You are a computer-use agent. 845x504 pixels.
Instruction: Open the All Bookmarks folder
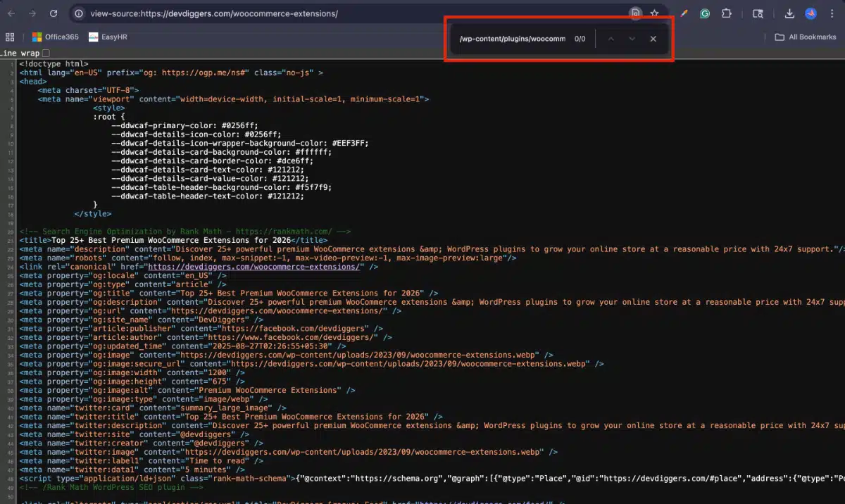tap(806, 37)
